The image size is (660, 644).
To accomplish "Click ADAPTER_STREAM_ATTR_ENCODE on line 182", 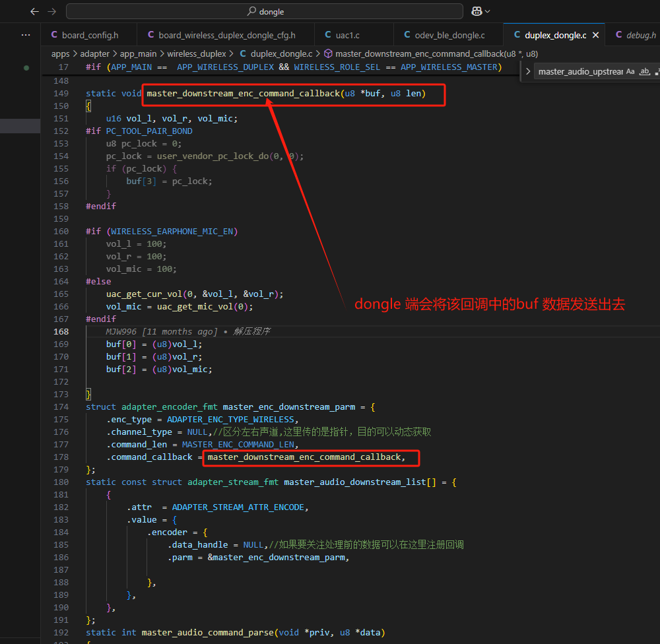I will [x=238, y=507].
